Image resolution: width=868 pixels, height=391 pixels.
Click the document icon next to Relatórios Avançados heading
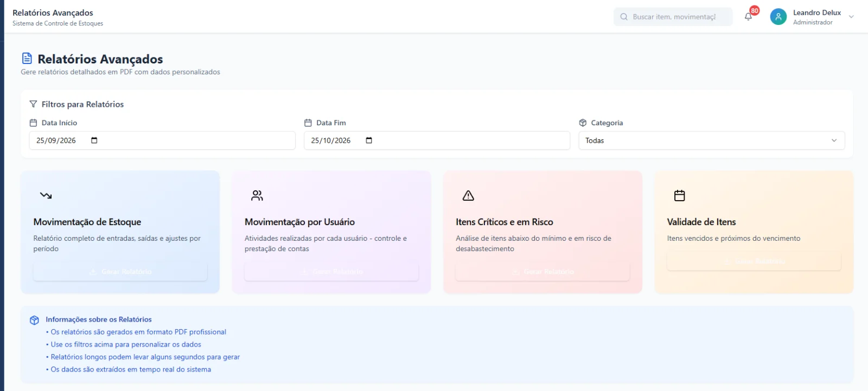(x=27, y=59)
